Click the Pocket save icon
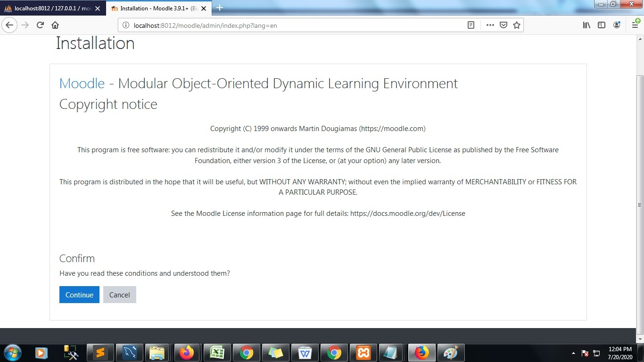644x362 pixels. click(x=504, y=25)
